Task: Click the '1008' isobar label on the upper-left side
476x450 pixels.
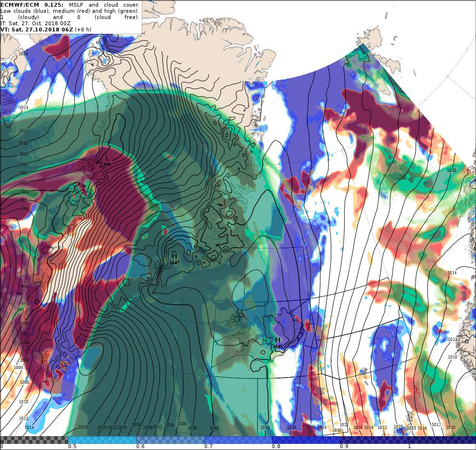Action: [x=24, y=154]
